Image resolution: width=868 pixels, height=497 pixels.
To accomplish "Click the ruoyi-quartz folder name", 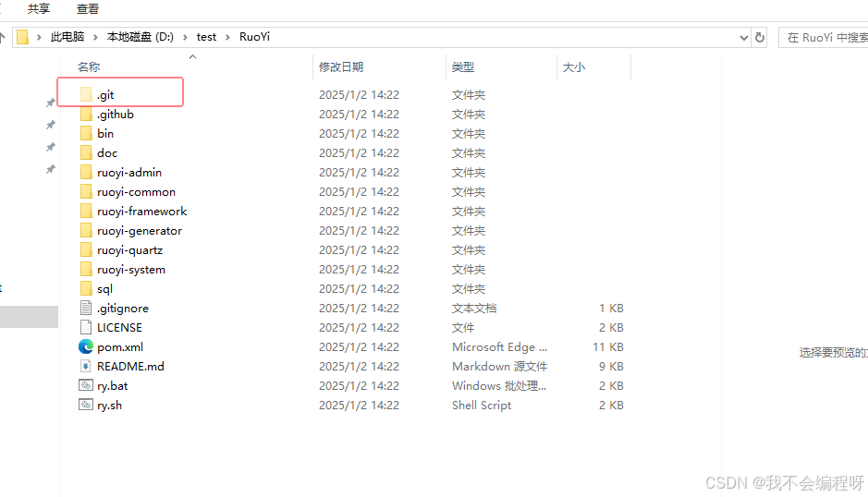I will click(130, 250).
